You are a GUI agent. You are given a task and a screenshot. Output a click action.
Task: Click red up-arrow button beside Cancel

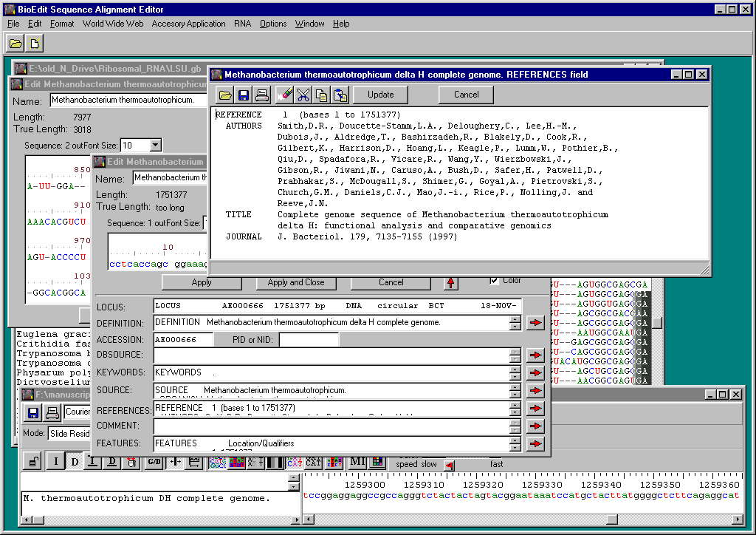pyautogui.click(x=450, y=283)
